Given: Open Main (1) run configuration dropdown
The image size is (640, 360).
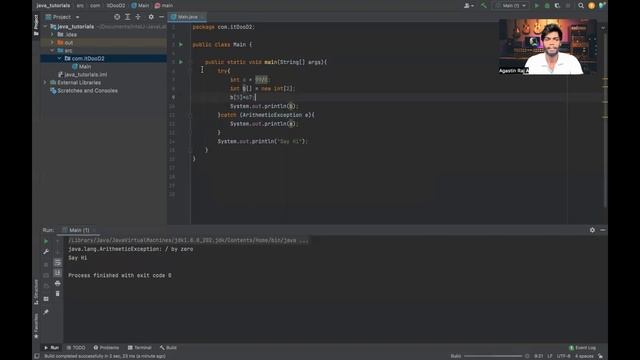Looking at the screenshot, I should 511,6.
